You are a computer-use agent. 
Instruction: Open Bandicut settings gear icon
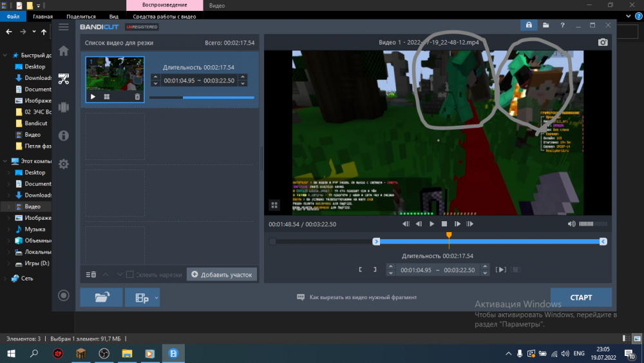pyautogui.click(x=63, y=164)
